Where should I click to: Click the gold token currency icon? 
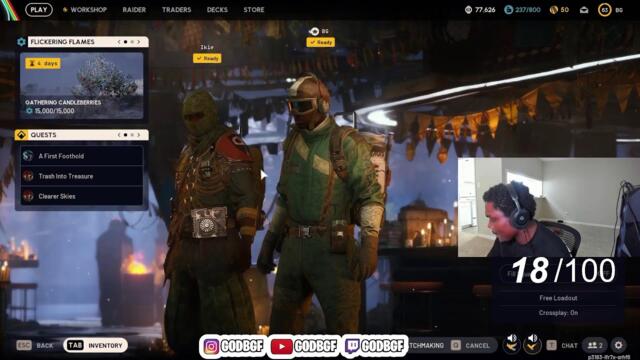pos(553,9)
